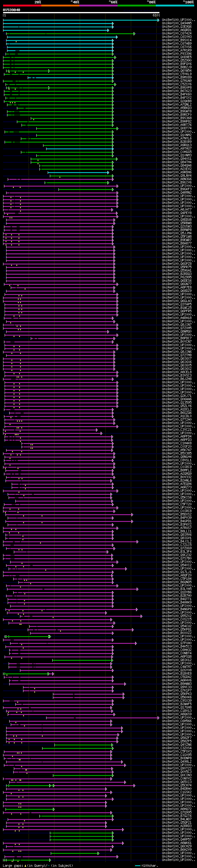The width and height of the screenshot is (197, 868).
Task: Click the green ~80% identity legend segment
Action: tap(137, 6)
